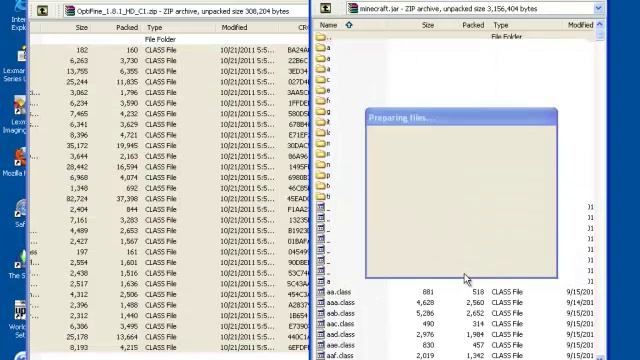
Task: Select the OptiFine row with size 8,193
Action: click(x=169, y=347)
